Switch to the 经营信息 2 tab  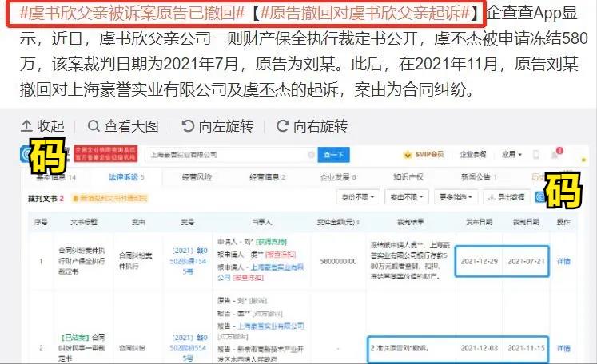pyautogui.click(x=267, y=177)
